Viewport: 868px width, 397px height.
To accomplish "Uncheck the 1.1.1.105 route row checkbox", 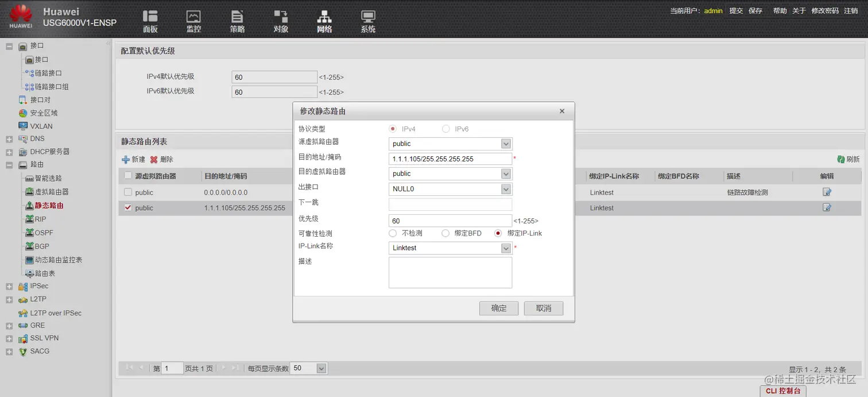I will point(128,207).
